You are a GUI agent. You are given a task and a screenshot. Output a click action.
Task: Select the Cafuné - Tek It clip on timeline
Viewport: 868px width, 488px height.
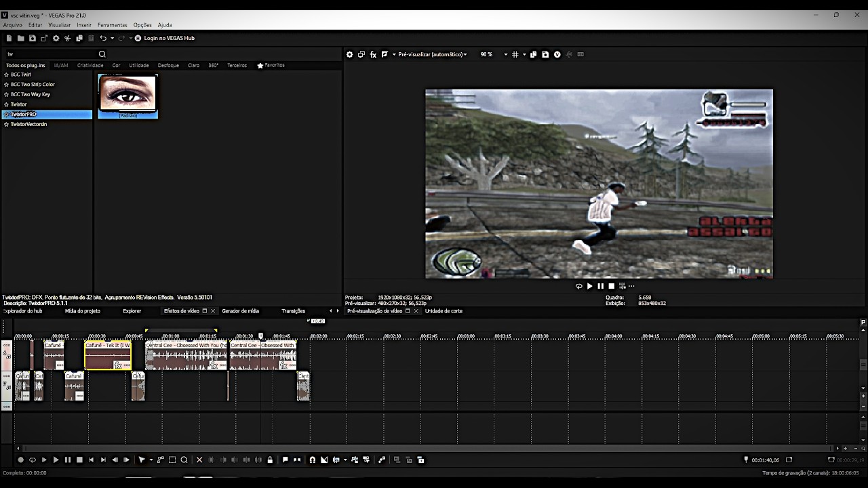tap(108, 355)
